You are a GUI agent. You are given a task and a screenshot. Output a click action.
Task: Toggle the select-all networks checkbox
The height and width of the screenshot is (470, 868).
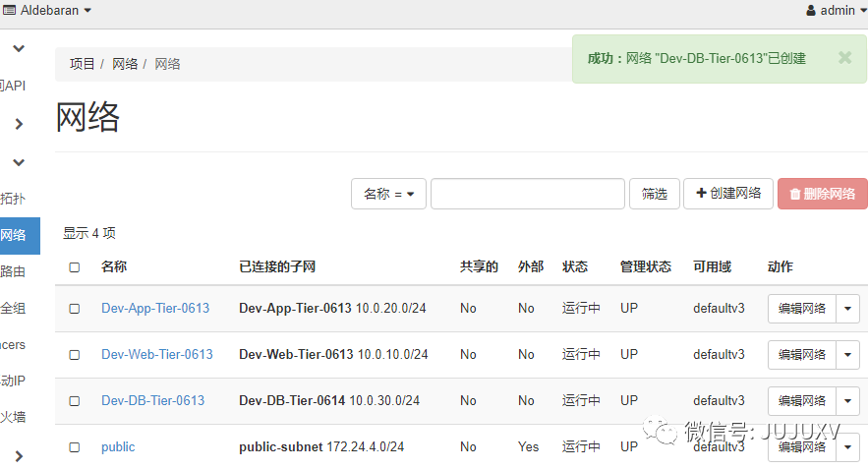(x=75, y=267)
